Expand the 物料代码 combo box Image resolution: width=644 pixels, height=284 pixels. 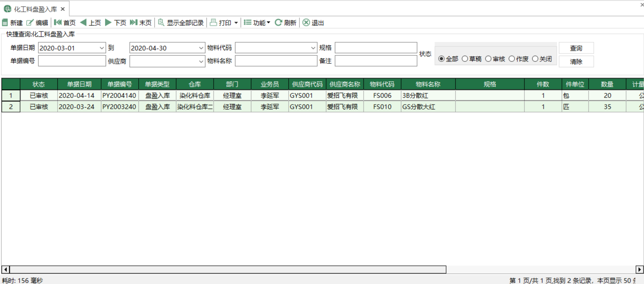pyautogui.click(x=313, y=48)
